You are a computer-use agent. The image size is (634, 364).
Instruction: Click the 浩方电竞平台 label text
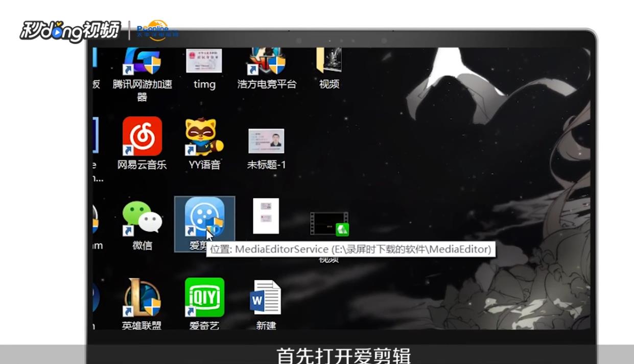(x=267, y=84)
